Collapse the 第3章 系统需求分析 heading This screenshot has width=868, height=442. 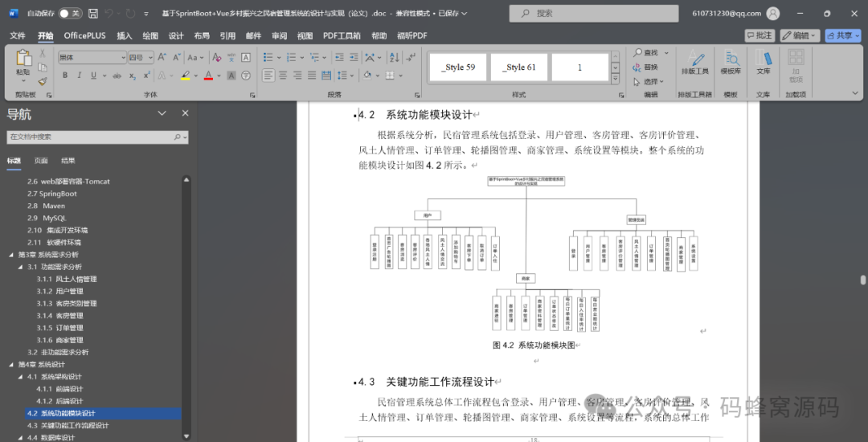tap(12, 255)
